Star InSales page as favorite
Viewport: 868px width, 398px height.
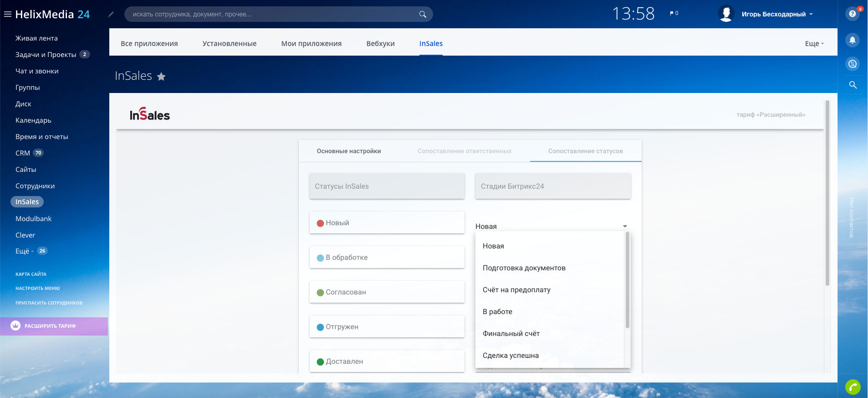click(161, 77)
